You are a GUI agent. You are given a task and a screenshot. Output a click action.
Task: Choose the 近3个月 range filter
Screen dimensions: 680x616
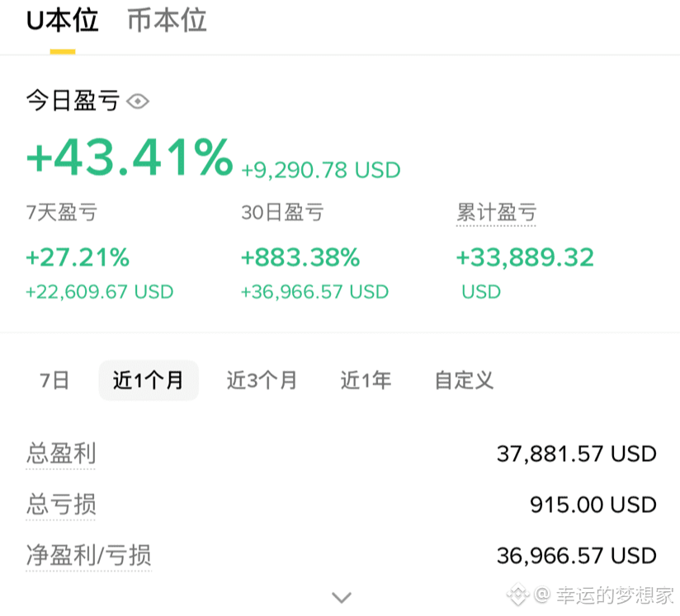tap(262, 380)
